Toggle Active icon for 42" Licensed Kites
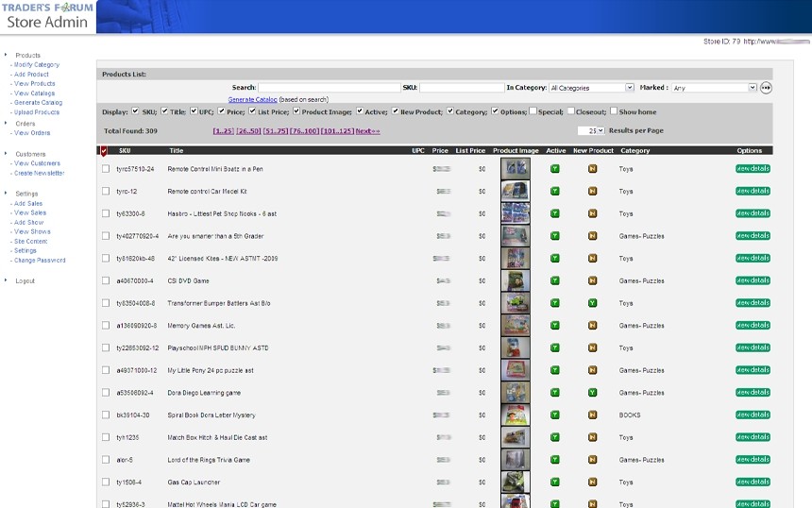Viewport: 812px width, 508px height. click(554, 258)
